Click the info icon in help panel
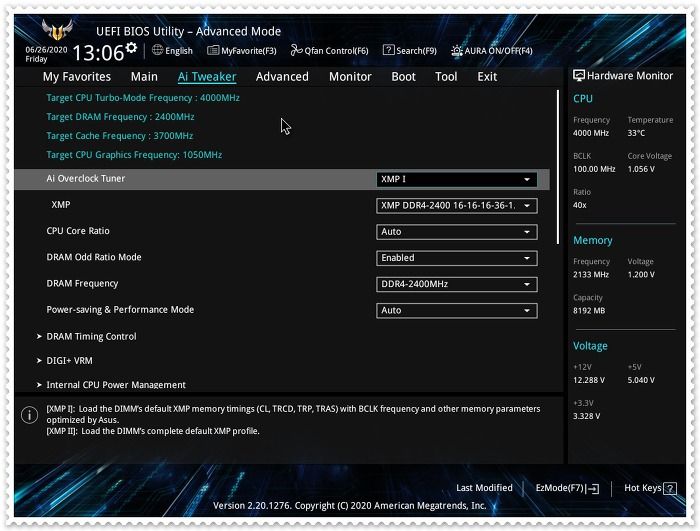This screenshot has height=531, width=700. coord(29,415)
